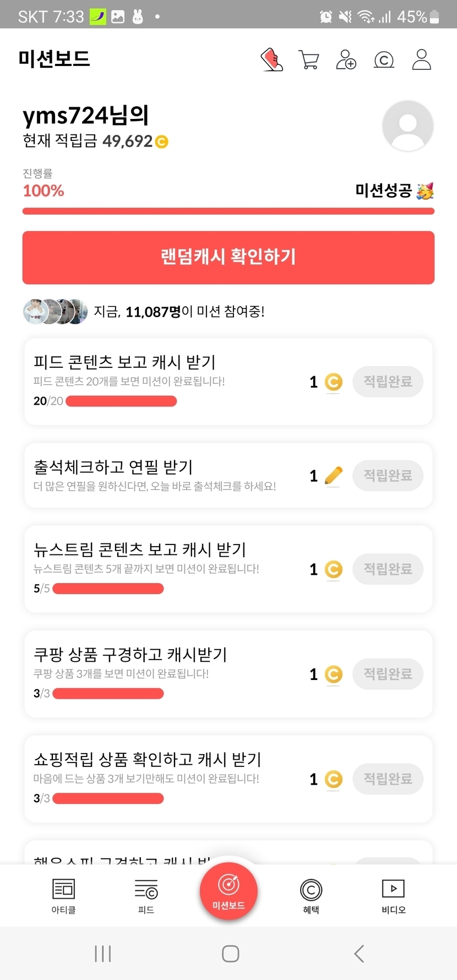Screen dimensions: 457x980
Task: Tap 적립완료 button for 출석체크 mission
Action: (x=388, y=476)
